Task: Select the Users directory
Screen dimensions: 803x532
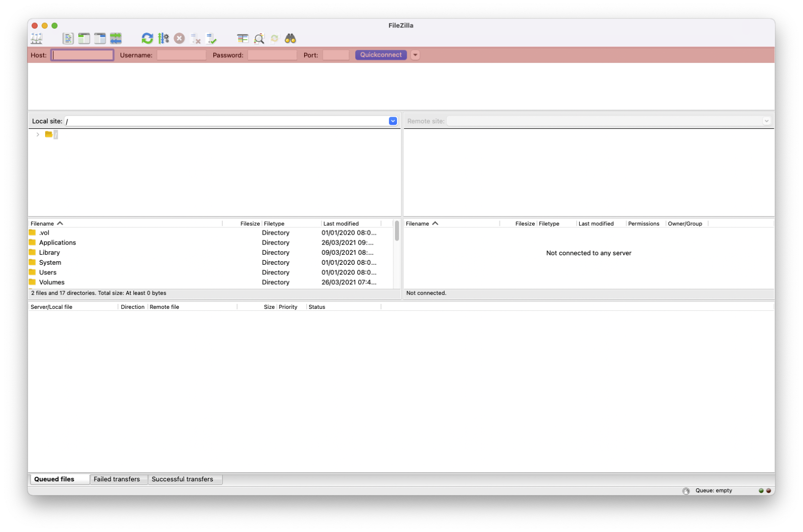Action: [x=211, y=273]
